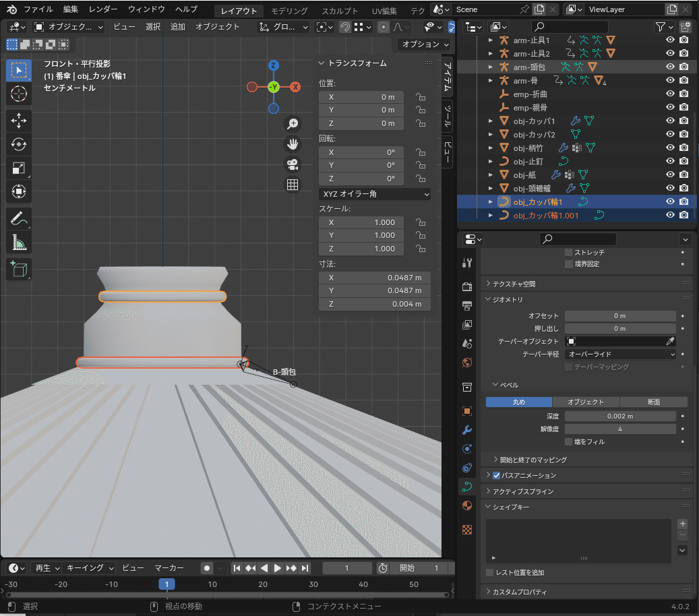699x616 pixels.
Task: Disable rendering of obj_カッパ輪1
Action: [x=684, y=202]
